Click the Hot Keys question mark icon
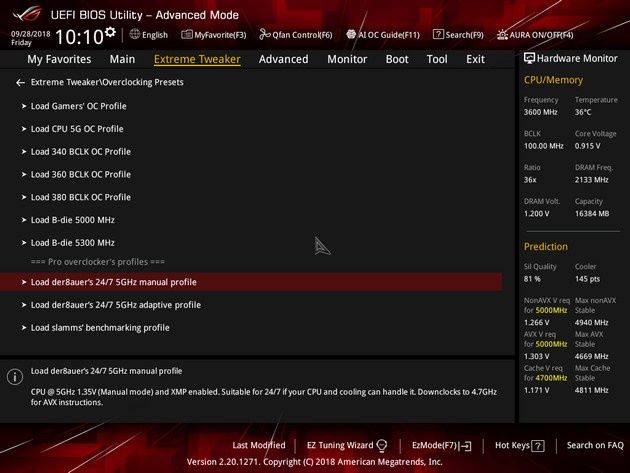Image resolution: width=630 pixels, height=473 pixels. [538, 446]
